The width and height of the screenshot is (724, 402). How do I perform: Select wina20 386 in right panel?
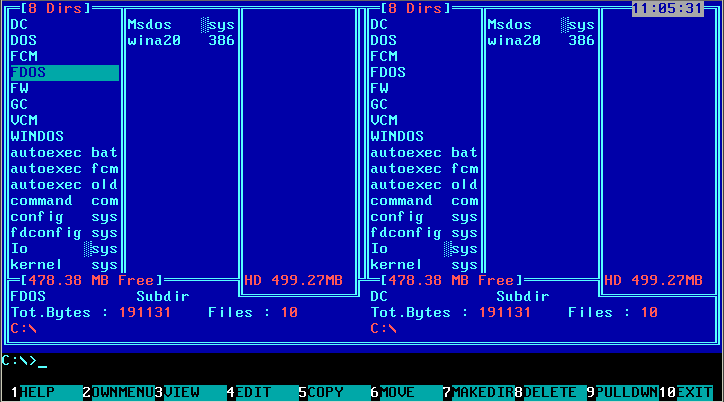[541, 41]
